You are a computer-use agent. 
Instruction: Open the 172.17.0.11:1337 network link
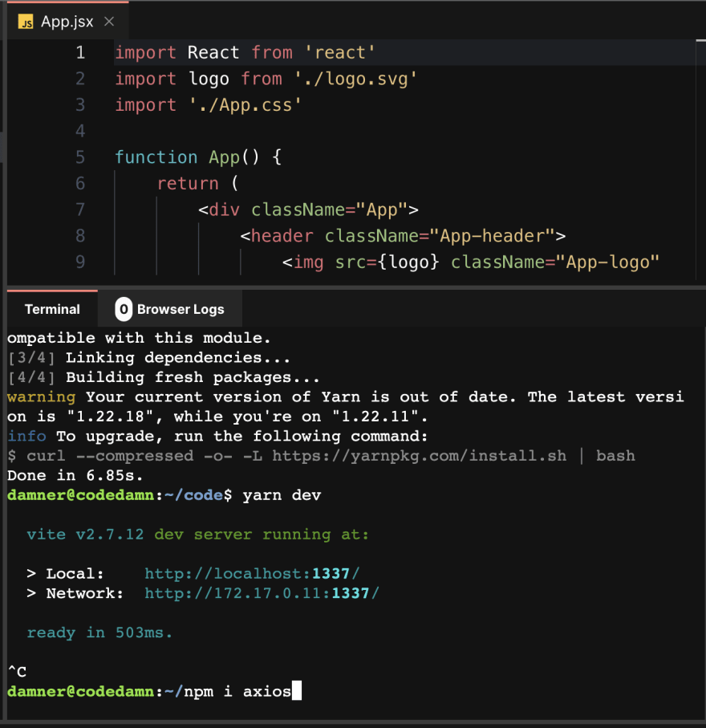point(262,593)
